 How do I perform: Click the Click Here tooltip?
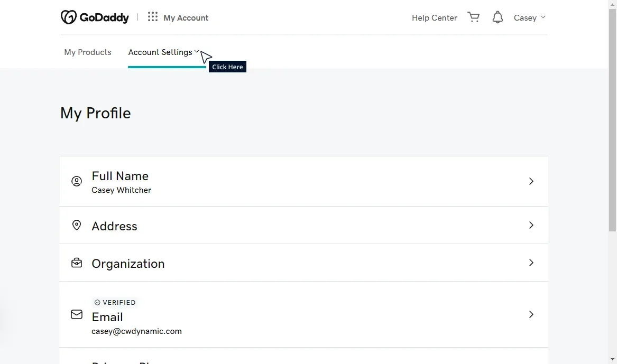227,67
